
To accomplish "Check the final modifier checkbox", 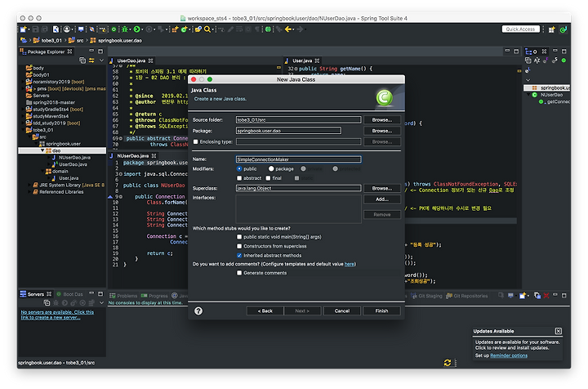I will click(x=268, y=178).
